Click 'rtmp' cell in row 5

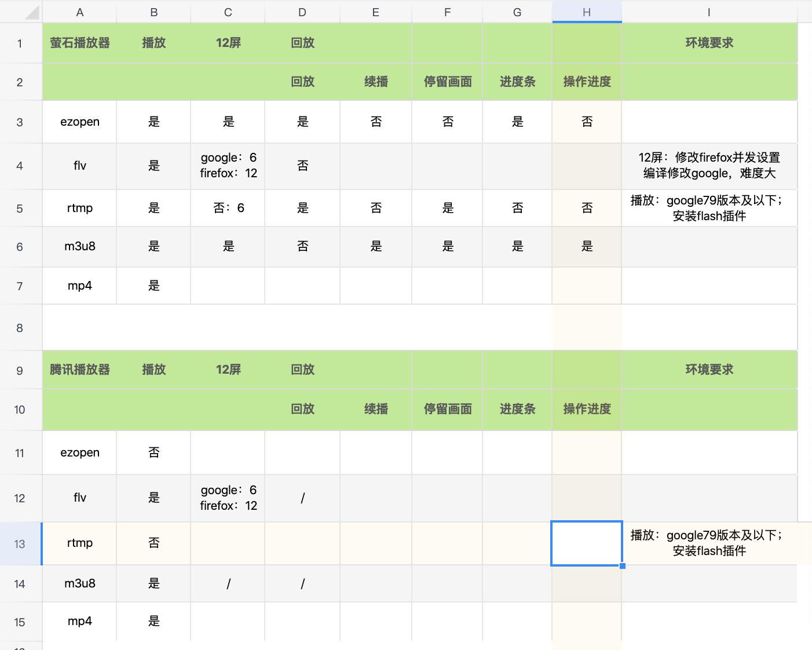tap(80, 208)
